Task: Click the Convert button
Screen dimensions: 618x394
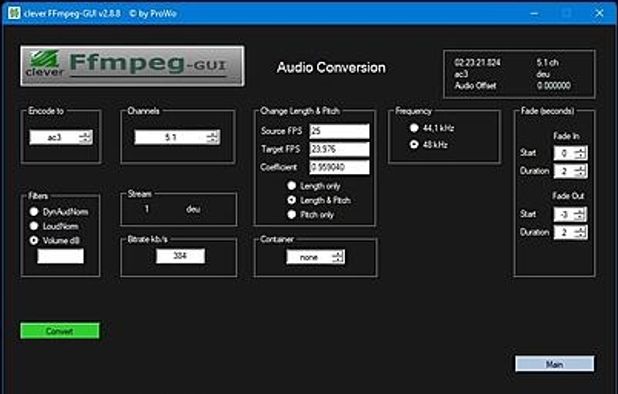Action: point(60,331)
